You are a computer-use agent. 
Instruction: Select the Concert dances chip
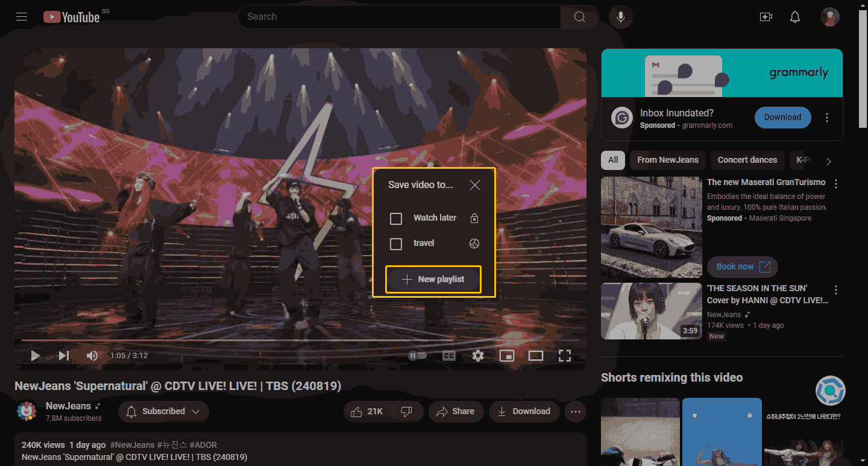(747, 160)
